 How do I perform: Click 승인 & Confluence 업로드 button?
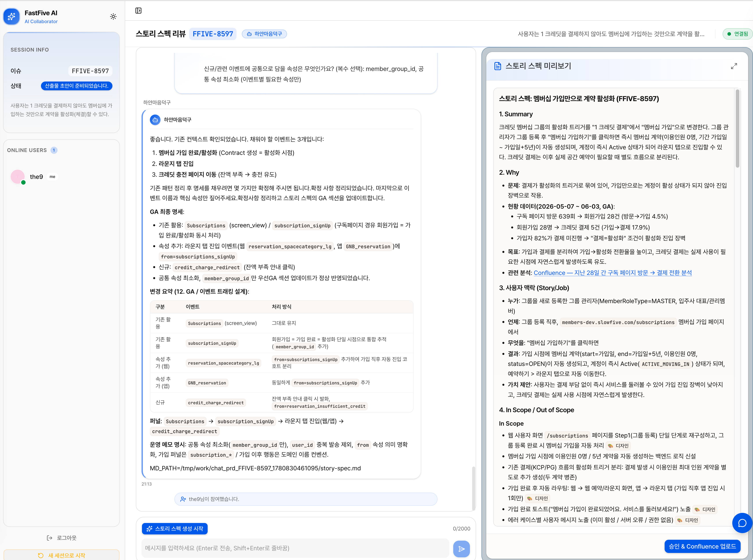[x=702, y=546]
